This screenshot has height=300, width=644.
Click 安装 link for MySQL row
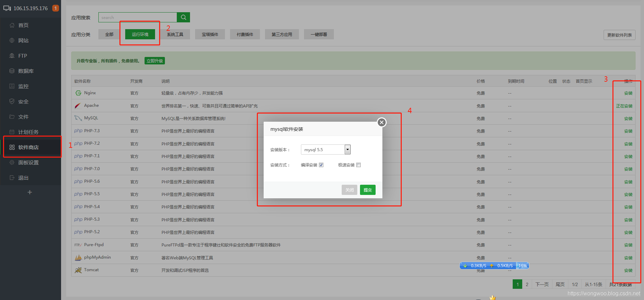coord(628,119)
